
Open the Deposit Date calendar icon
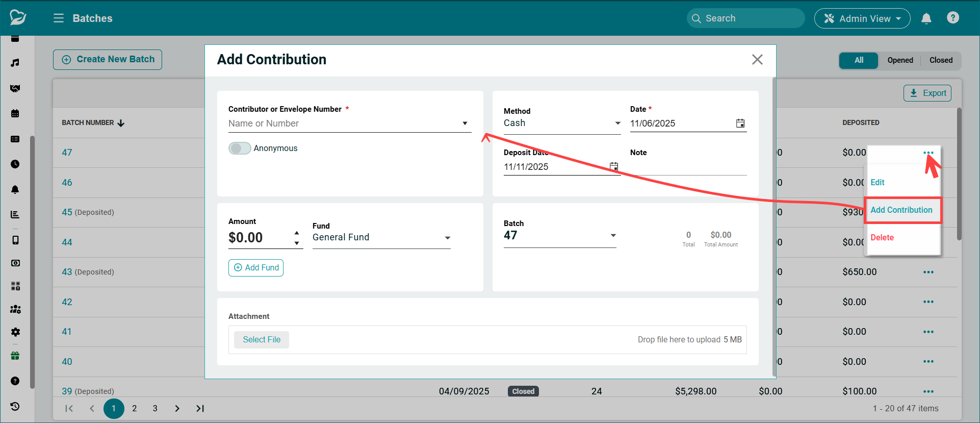pos(613,166)
